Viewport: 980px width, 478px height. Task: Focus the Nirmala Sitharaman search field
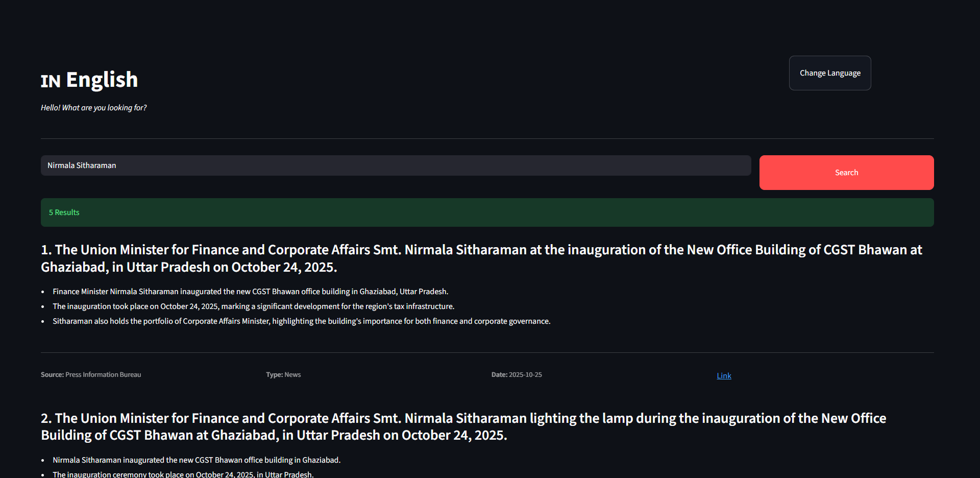[x=396, y=165]
